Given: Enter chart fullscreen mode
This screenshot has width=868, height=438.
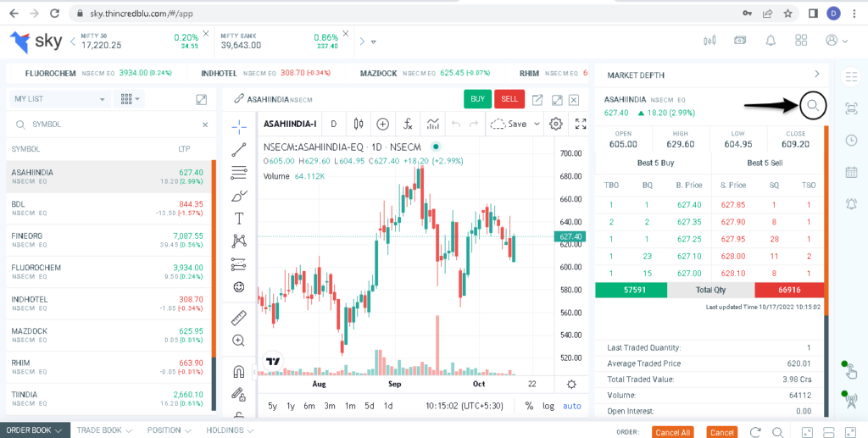Looking at the screenshot, I should 581,124.
